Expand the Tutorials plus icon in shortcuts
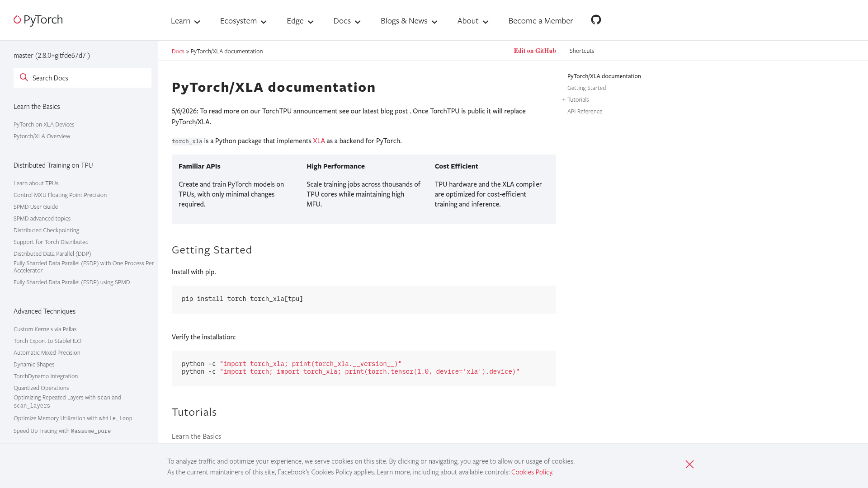Viewport: 868px width, 488px height. point(564,99)
